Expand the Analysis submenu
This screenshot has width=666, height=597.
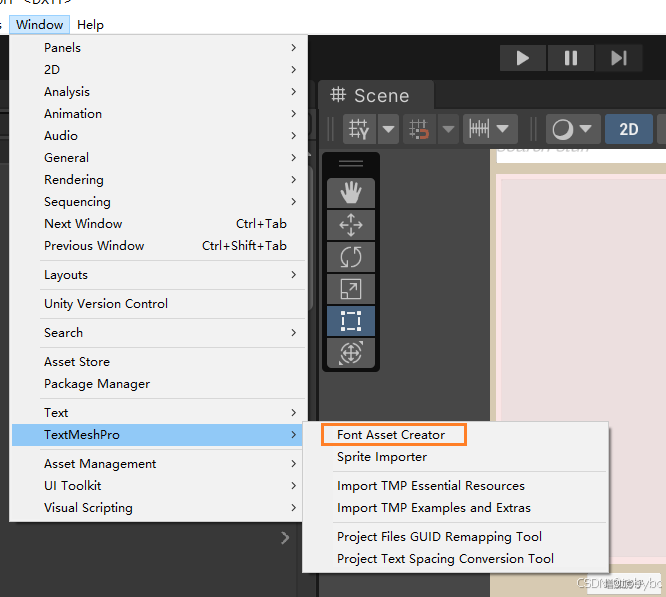159,92
